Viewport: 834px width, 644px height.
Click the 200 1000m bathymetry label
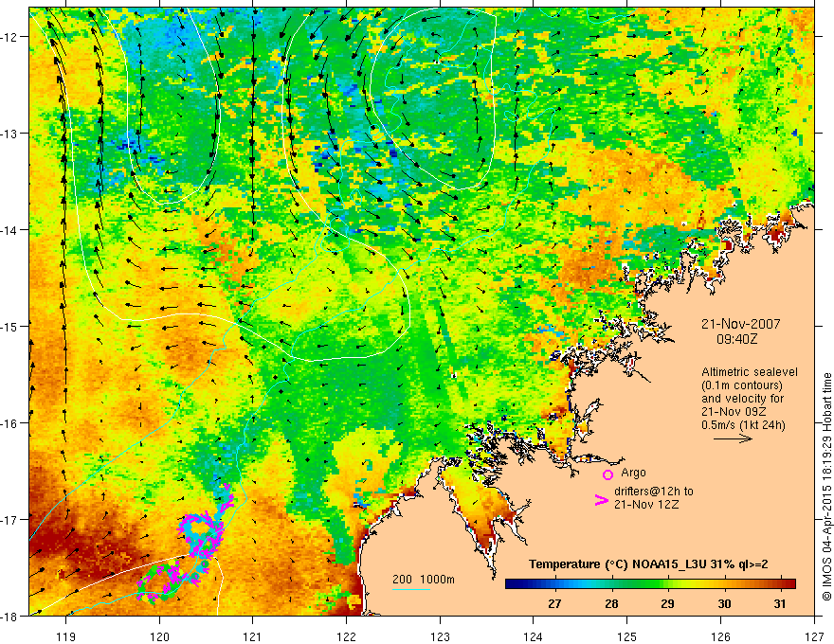coord(424,580)
